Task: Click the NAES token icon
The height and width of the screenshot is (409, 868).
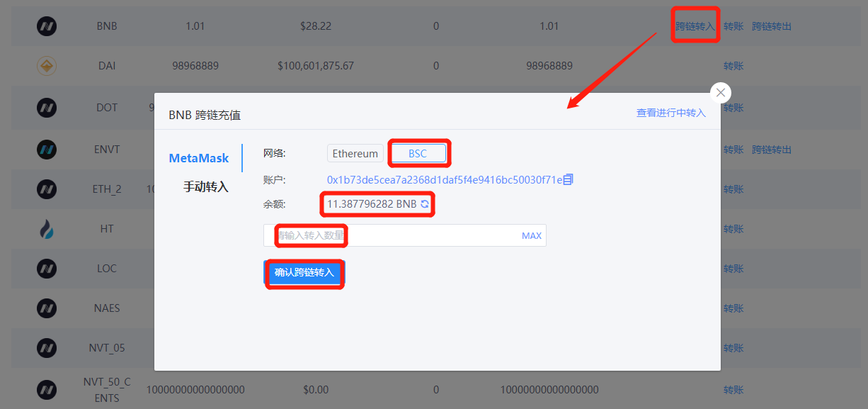Action: (x=47, y=308)
